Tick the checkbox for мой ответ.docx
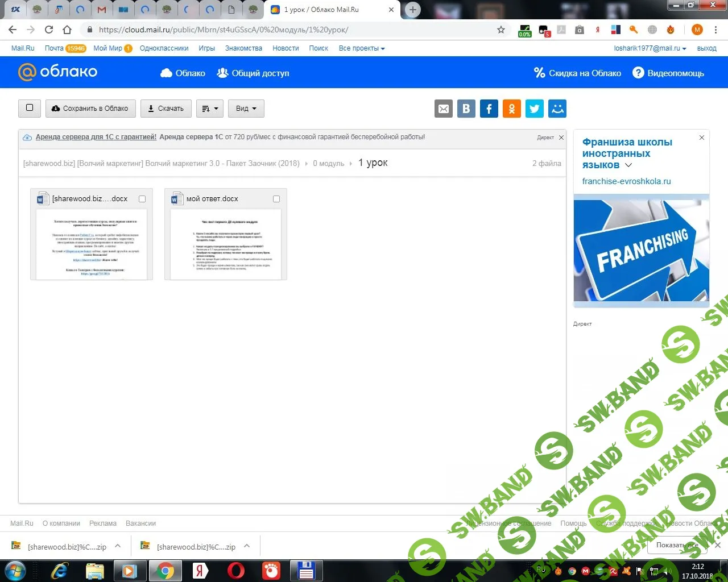This screenshot has height=582, width=728. (276, 199)
